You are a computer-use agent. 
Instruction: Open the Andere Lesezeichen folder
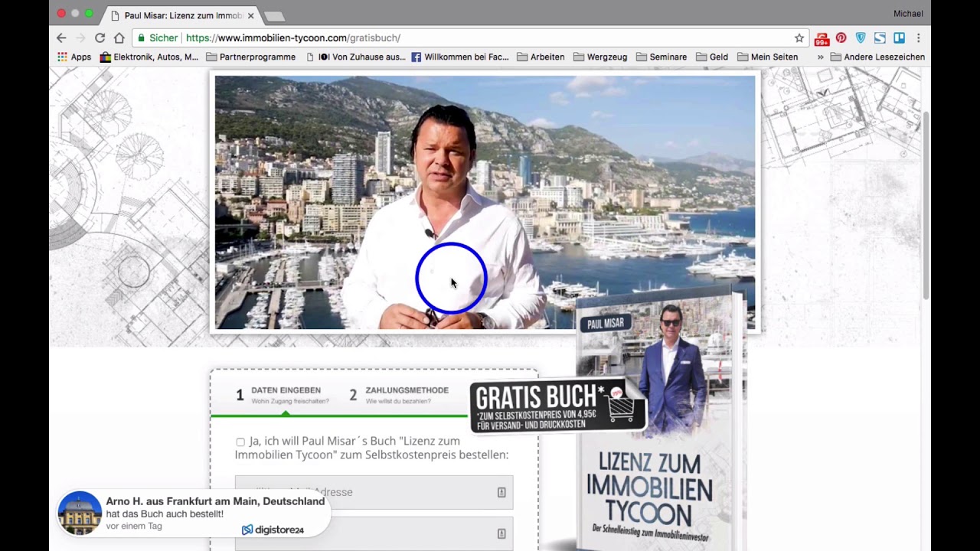pos(877,57)
